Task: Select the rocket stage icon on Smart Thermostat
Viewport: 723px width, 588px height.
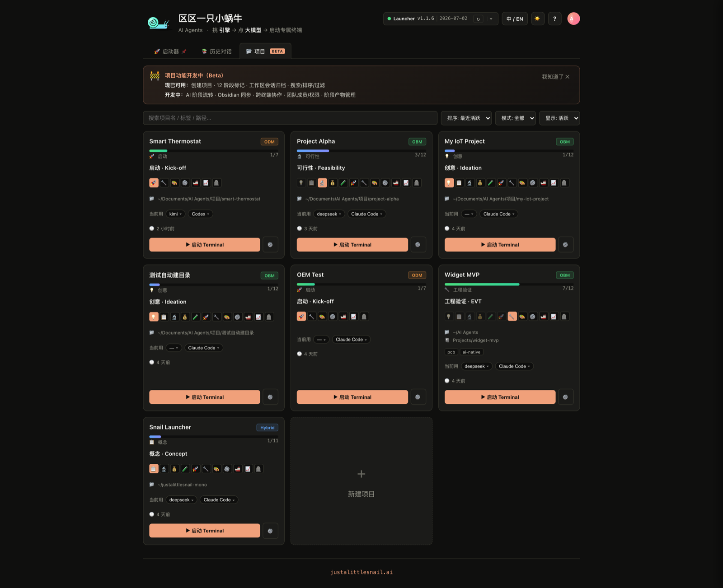Action: 154,183
